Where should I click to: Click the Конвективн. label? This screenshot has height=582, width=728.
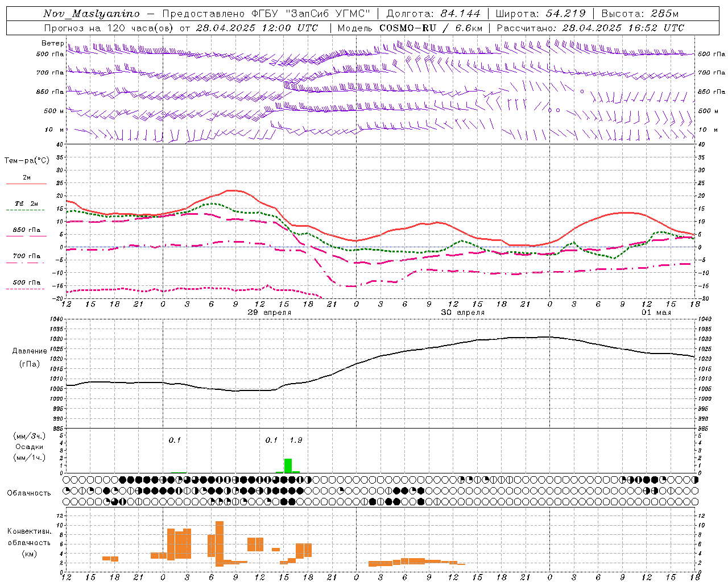(30, 531)
